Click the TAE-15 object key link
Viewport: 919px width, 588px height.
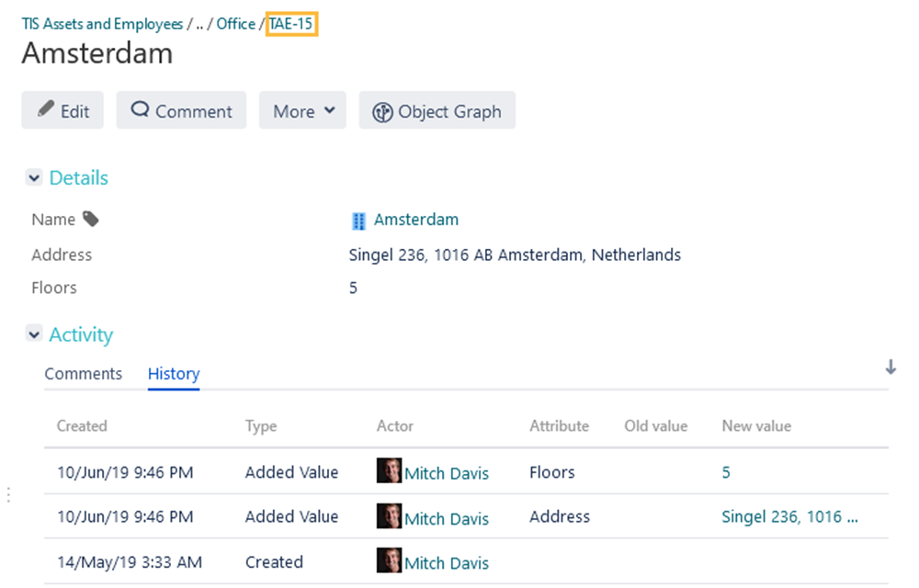coord(291,24)
